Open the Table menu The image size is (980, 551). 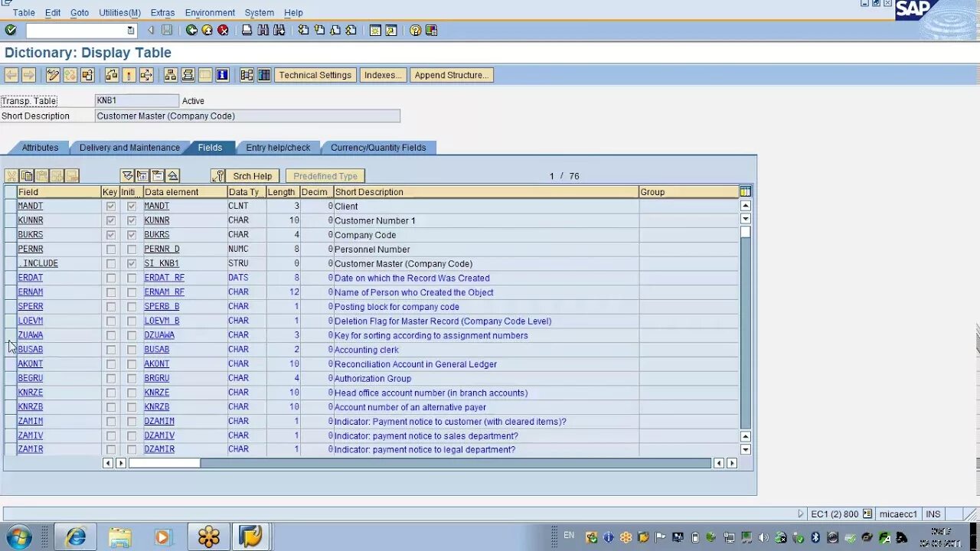click(x=24, y=13)
